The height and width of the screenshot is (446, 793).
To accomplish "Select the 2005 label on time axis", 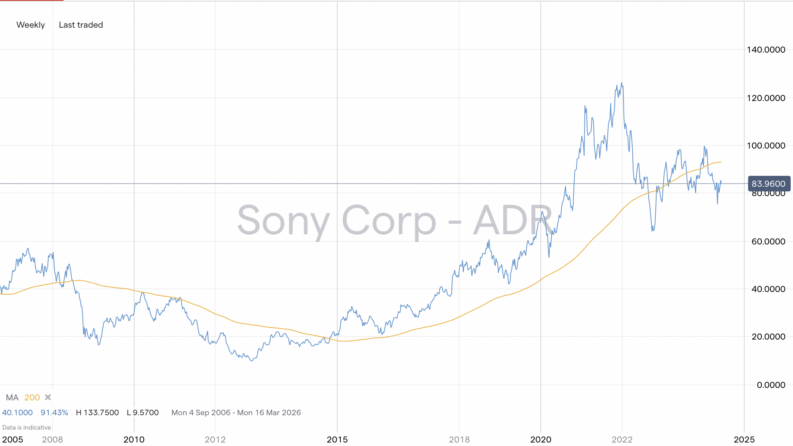I will (x=12, y=438).
